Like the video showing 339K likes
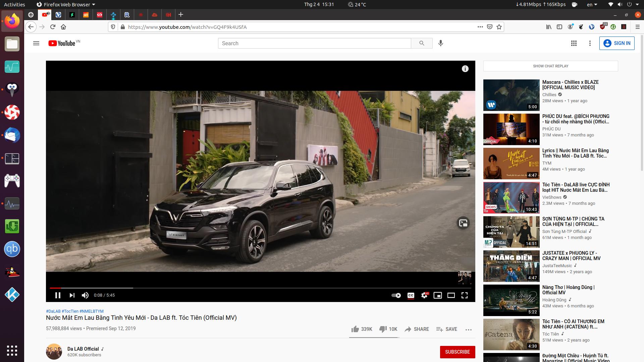Viewport: 644px width, 362px height. click(362, 329)
